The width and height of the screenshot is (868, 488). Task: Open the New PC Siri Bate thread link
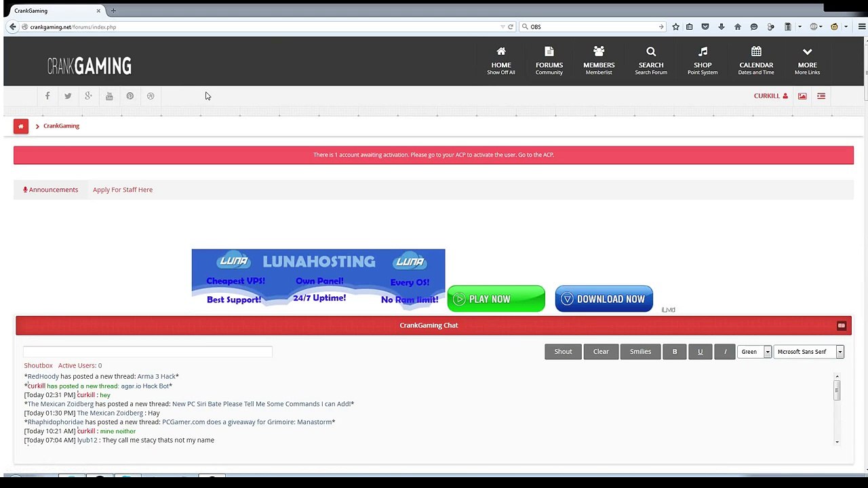[262, 404]
